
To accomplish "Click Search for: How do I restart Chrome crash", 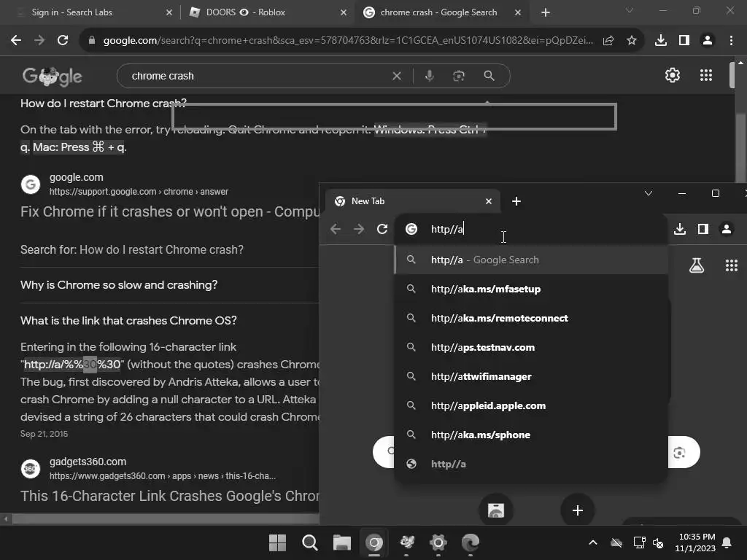I will tap(132, 249).
